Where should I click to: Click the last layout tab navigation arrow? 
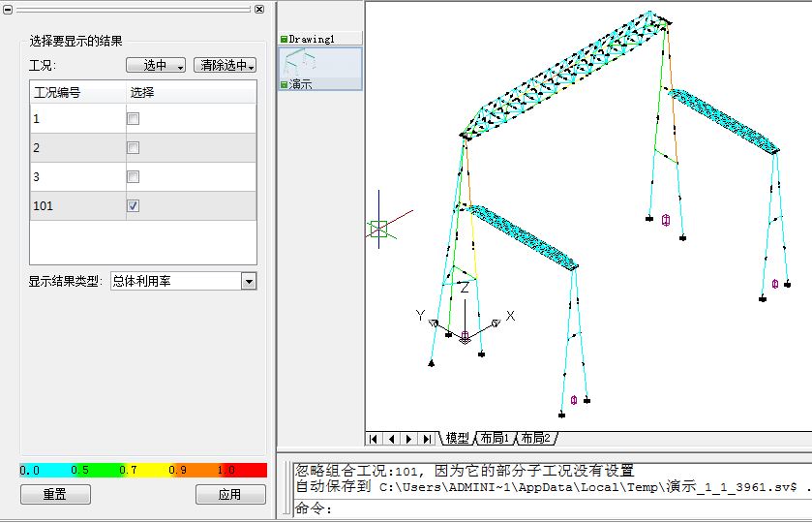point(427,439)
